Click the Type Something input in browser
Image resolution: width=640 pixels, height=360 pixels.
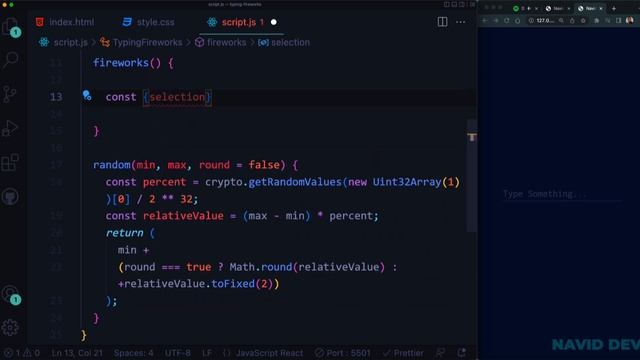coord(562,194)
